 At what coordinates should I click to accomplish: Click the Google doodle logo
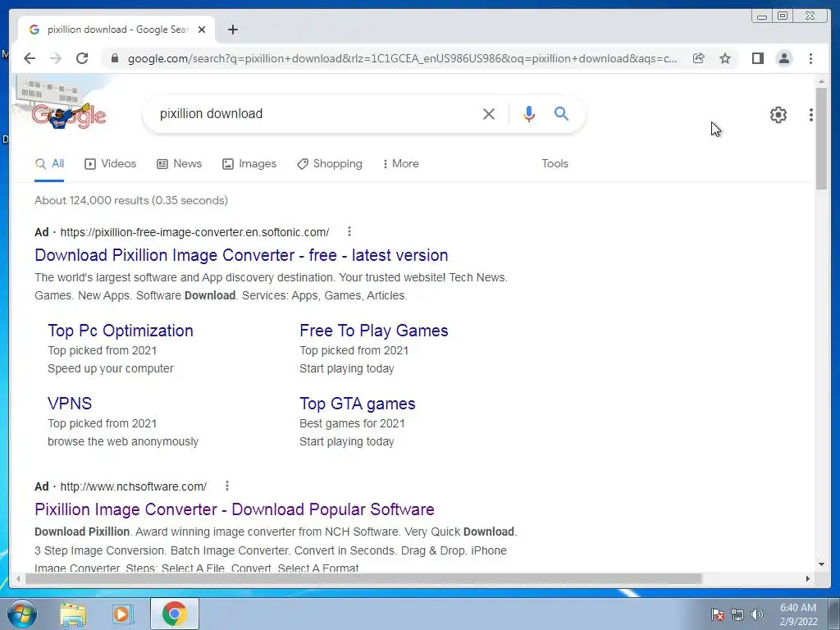(x=69, y=115)
